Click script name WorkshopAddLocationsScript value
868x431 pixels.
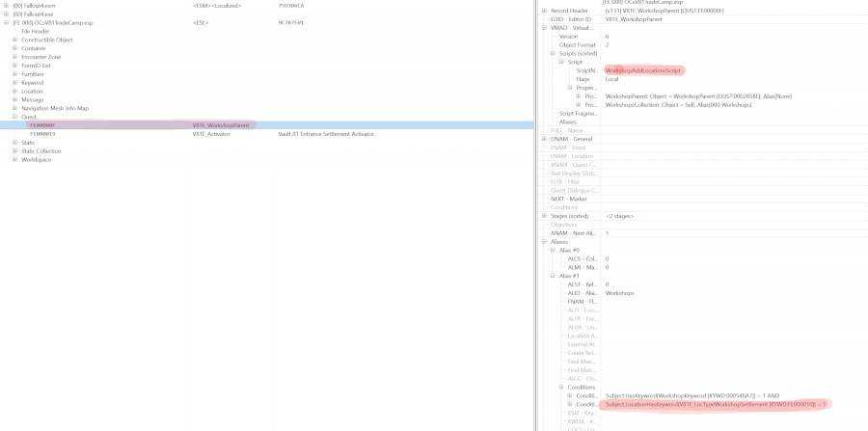click(642, 70)
